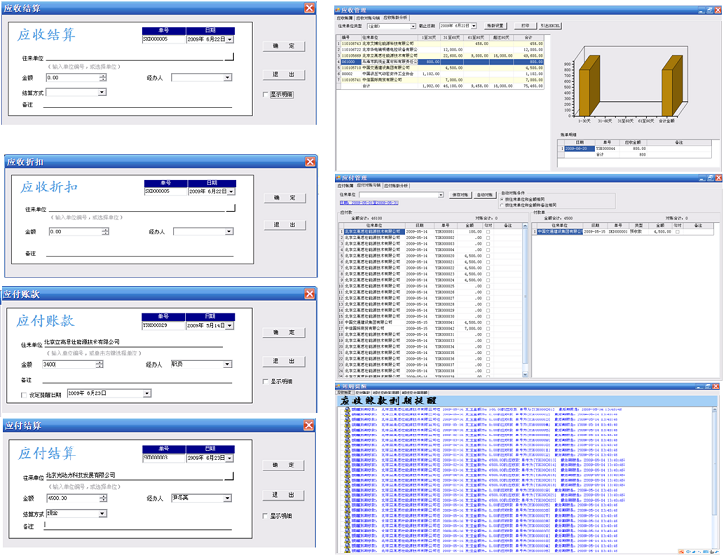Click 退出 button in 应收结算 dialog

(284, 75)
